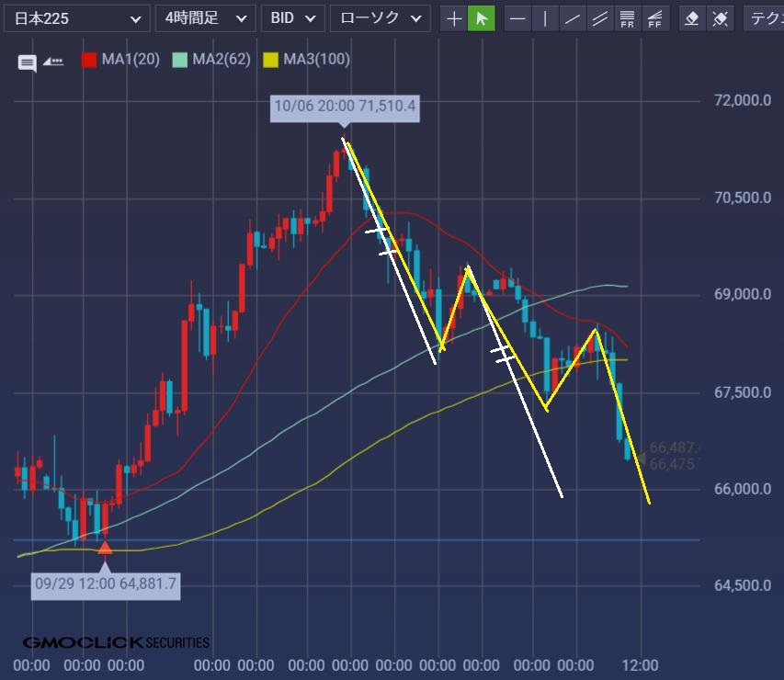Click the 12:00 time axis label
Viewport: 784px width, 680px height.
point(640,665)
